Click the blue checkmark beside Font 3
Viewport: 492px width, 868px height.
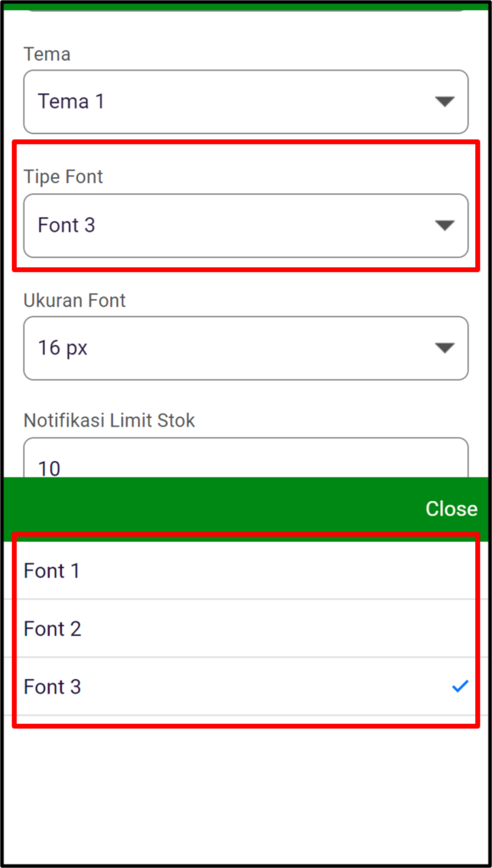coord(461,687)
